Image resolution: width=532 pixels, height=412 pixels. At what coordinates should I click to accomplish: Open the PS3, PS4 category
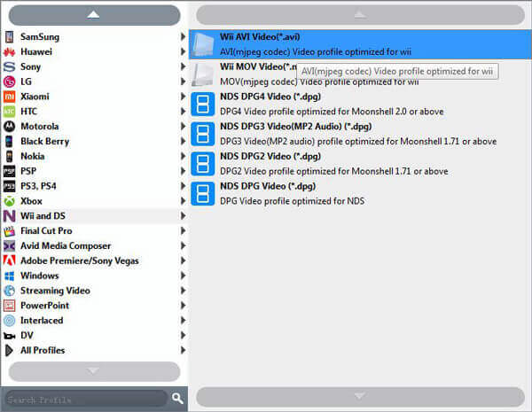click(94, 186)
